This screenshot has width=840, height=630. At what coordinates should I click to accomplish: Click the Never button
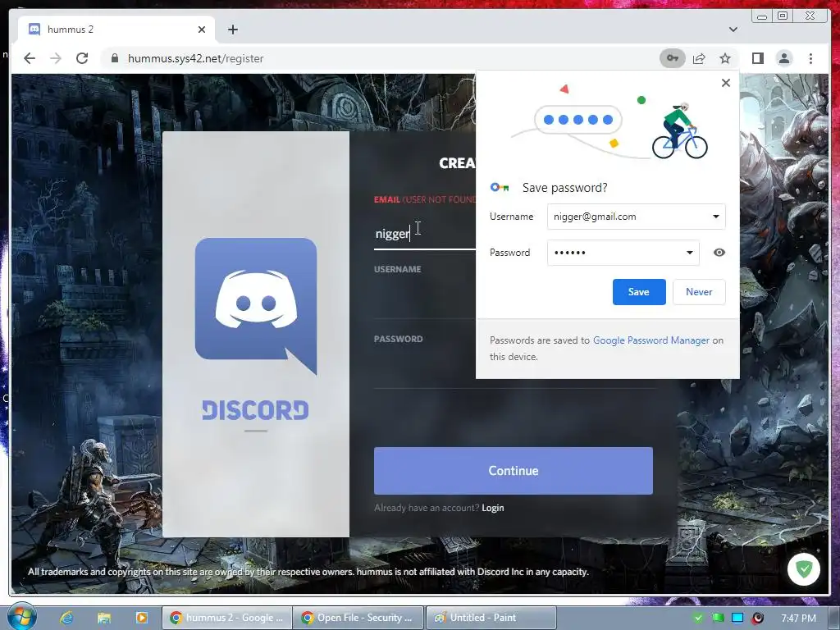click(x=699, y=292)
